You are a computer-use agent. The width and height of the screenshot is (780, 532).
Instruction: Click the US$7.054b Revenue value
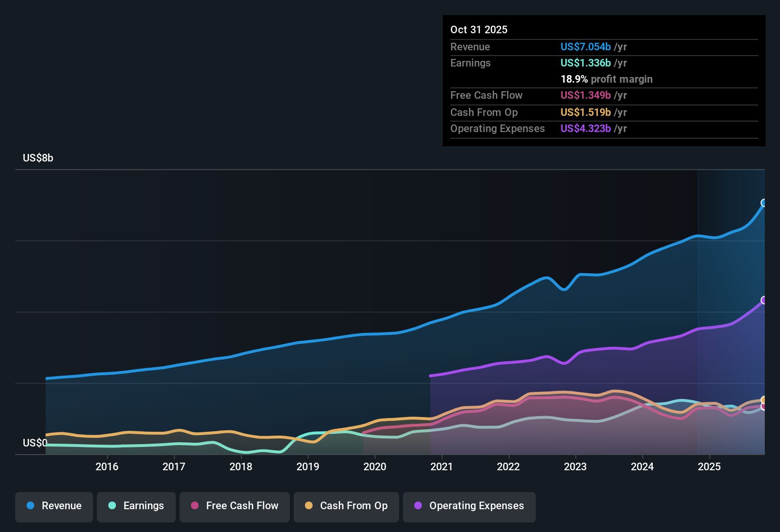585,47
